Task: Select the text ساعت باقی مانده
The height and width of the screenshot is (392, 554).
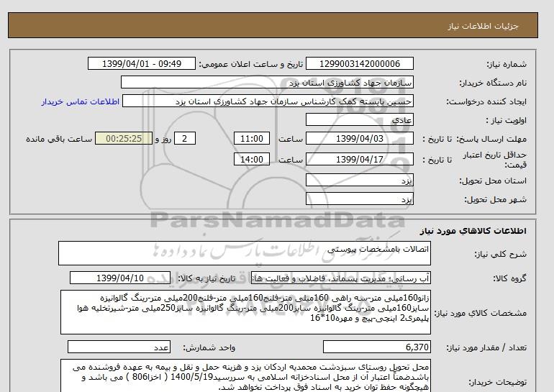Action: click(x=59, y=139)
